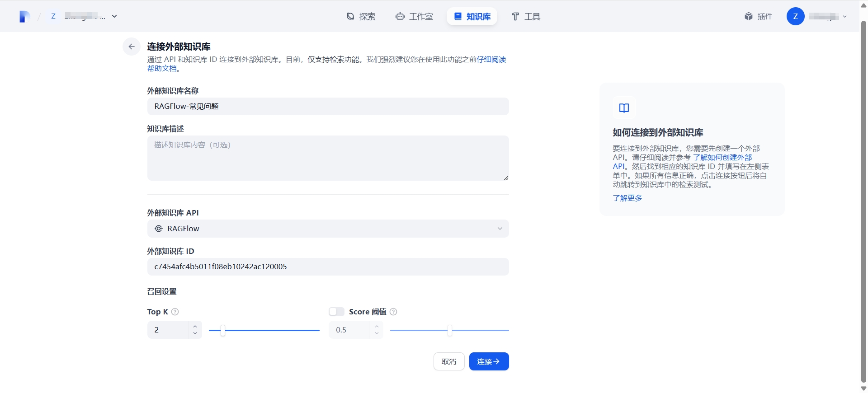Image resolution: width=868 pixels, height=393 pixels.
Task: Click the Top K slider handle
Action: tap(222, 330)
